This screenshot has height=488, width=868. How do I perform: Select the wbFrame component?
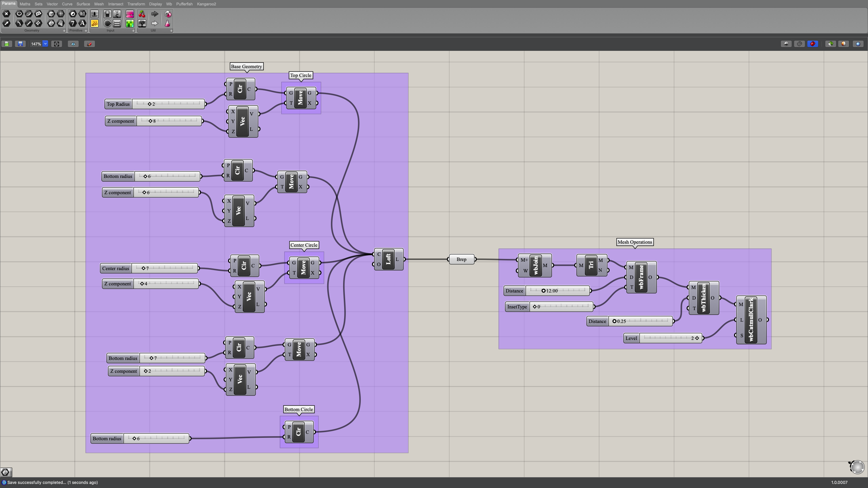click(641, 277)
